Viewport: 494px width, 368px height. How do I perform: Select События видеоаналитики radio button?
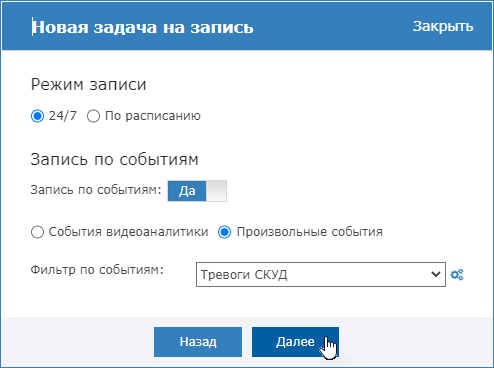click(x=37, y=232)
